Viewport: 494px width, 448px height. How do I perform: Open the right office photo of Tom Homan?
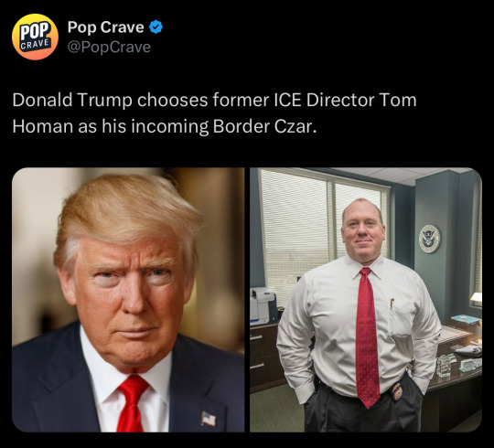366,300
